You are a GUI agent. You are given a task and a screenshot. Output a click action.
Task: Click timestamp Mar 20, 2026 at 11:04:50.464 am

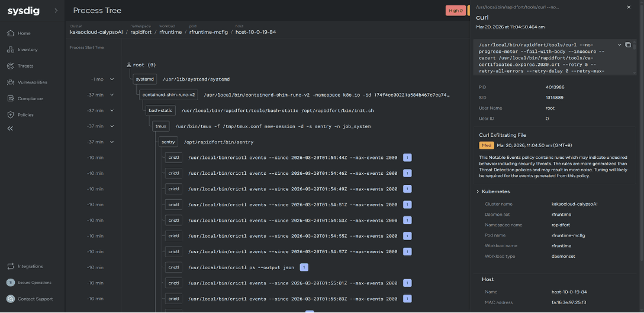[x=510, y=27]
